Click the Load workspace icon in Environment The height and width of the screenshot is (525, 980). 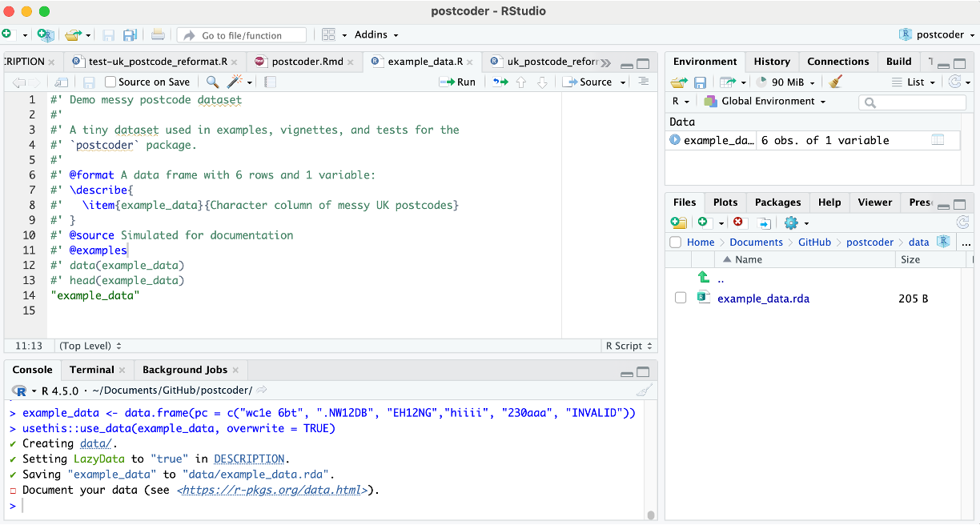[679, 82]
